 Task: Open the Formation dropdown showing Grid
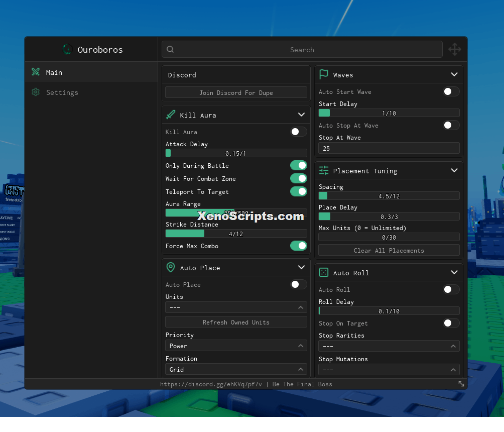tap(236, 370)
